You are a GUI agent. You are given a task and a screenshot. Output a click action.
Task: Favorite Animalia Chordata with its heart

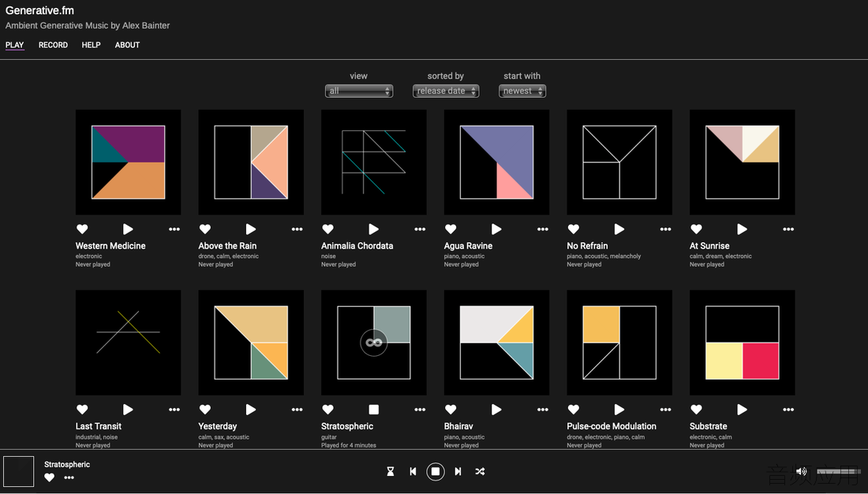pos(327,230)
